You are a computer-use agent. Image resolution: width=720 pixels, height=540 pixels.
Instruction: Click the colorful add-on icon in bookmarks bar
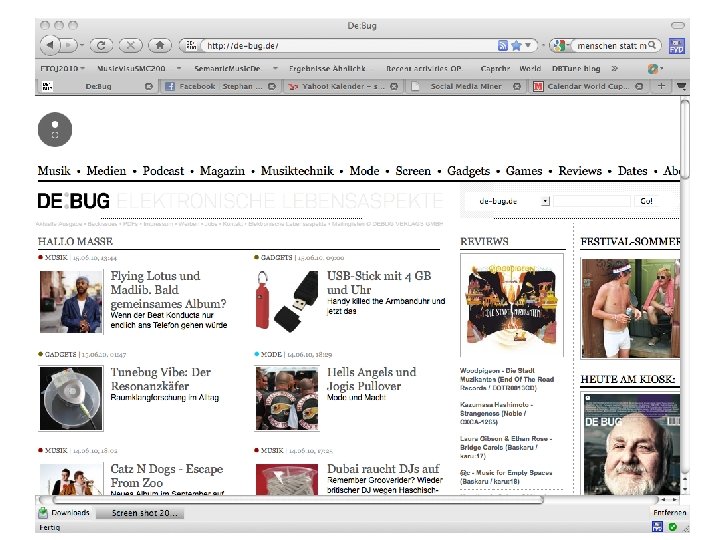[652, 69]
